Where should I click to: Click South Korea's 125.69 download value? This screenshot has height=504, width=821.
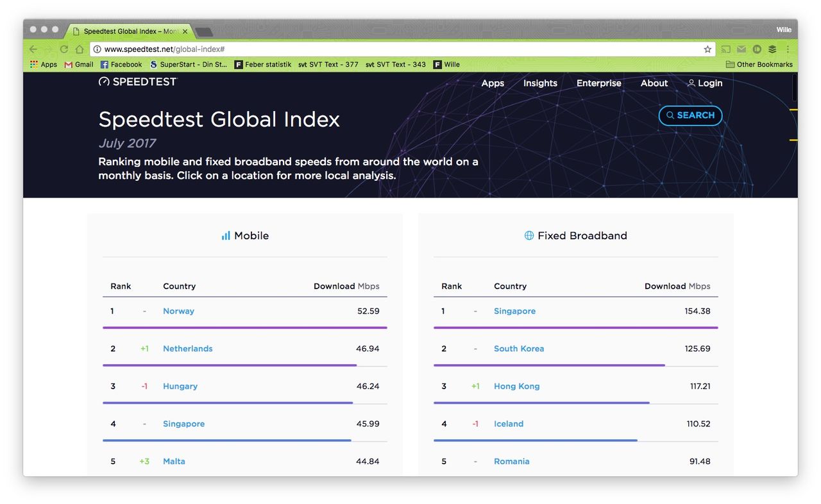pos(697,349)
